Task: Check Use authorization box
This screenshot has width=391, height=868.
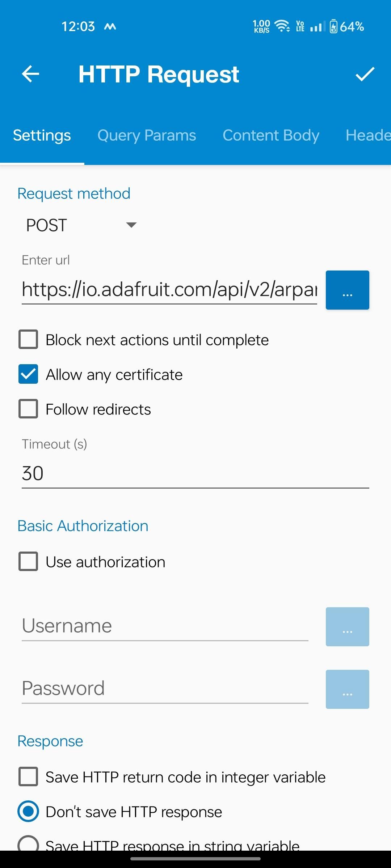Action: click(x=28, y=562)
